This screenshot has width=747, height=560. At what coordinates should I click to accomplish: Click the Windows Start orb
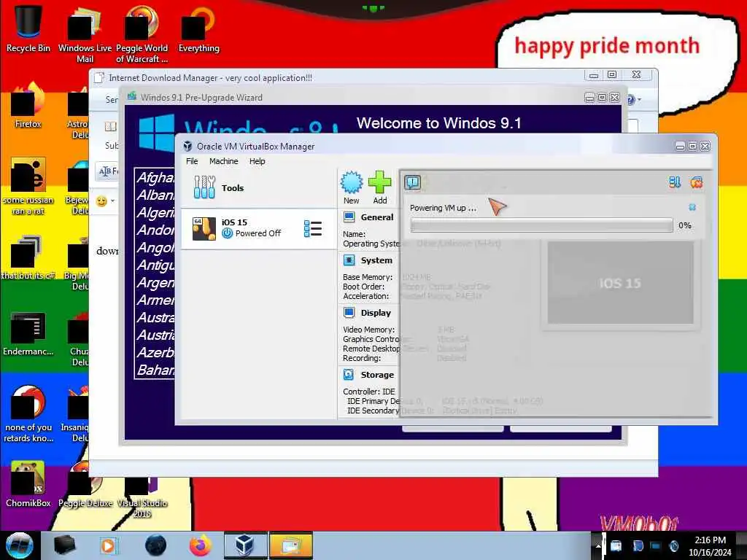coord(20,545)
